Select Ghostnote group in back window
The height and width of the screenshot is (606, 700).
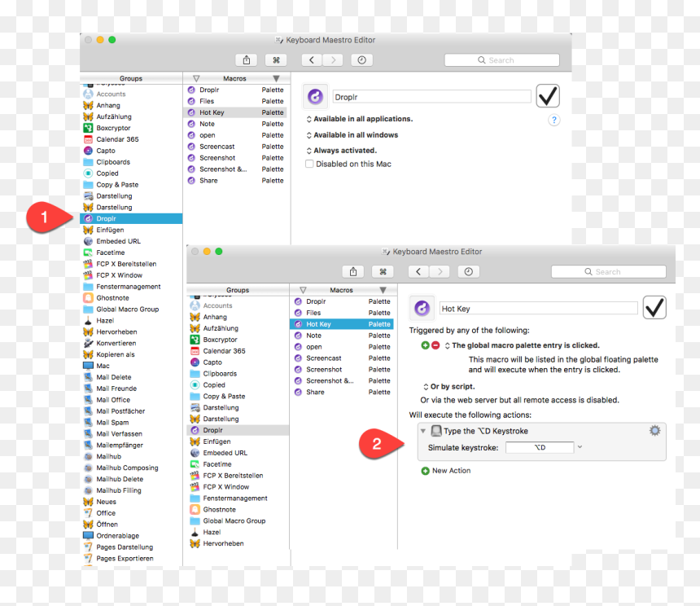point(131,298)
